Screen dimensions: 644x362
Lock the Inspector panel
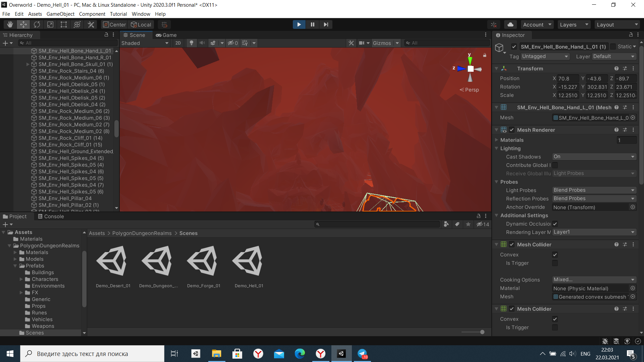pos(631,35)
